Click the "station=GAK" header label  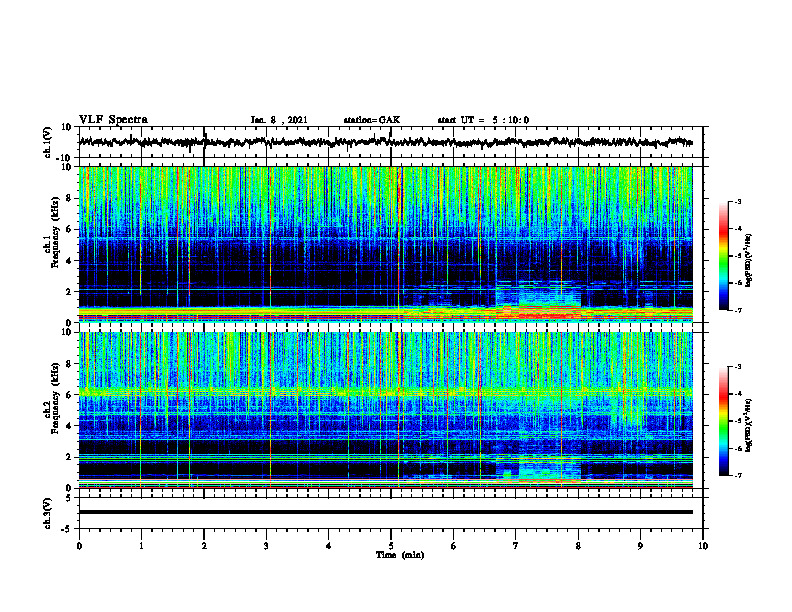click(x=372, y=120)
